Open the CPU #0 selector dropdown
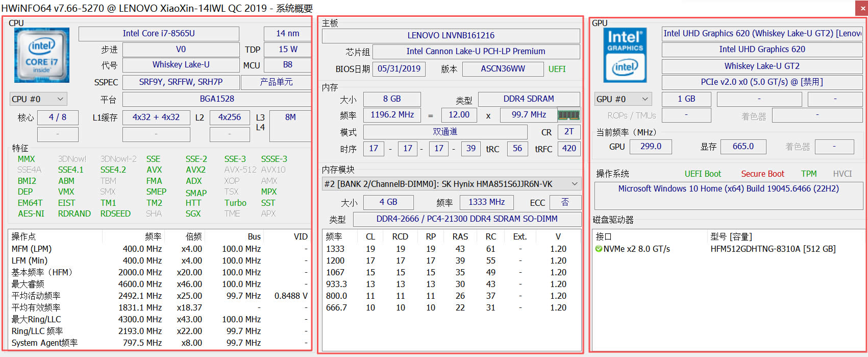Viewport: 868px width, 357px height. coord(38,99)
